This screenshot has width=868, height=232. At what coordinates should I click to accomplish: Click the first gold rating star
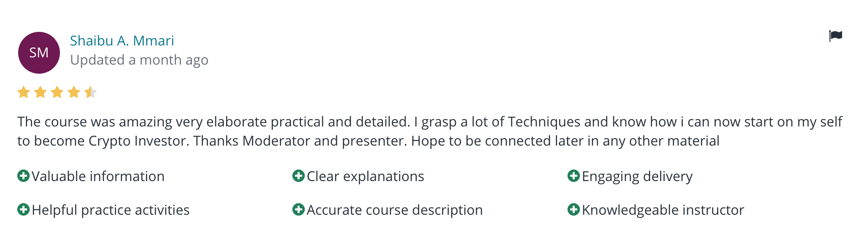point(24,92)
